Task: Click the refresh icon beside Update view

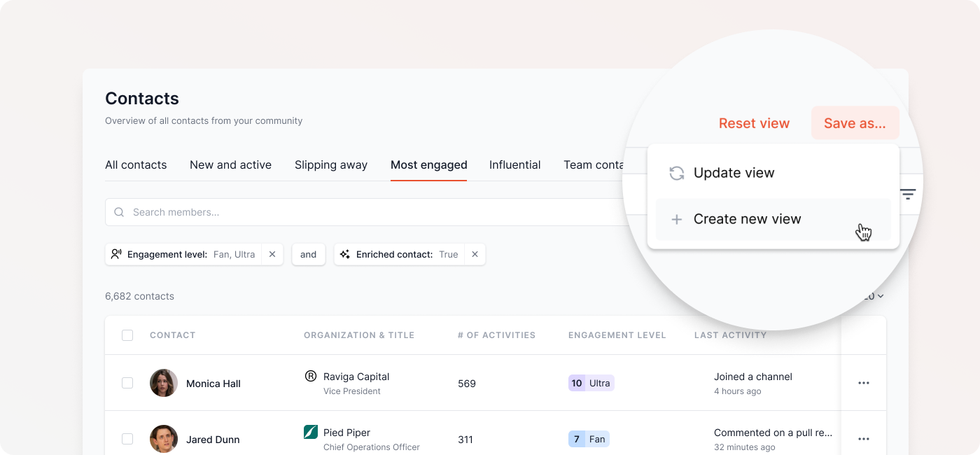Action: coord(676,173)
